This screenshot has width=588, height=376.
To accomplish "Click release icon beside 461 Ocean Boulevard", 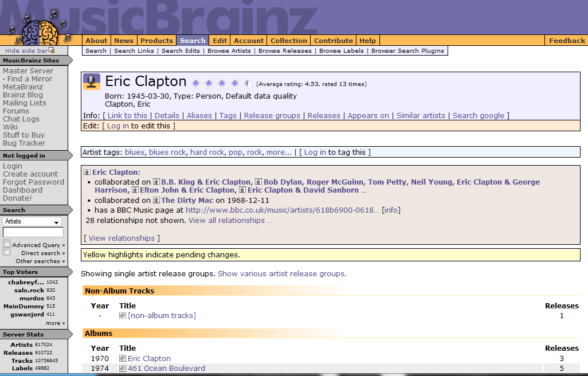I will point(123,368).
